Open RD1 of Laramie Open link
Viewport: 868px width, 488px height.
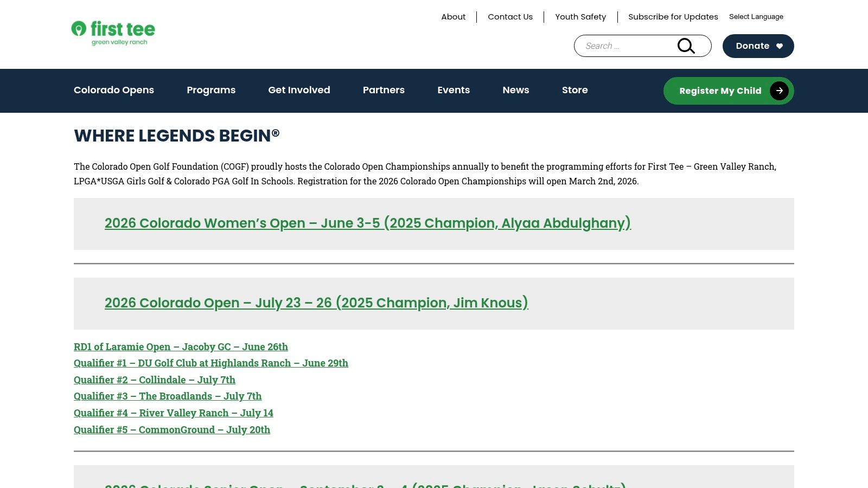181,346
